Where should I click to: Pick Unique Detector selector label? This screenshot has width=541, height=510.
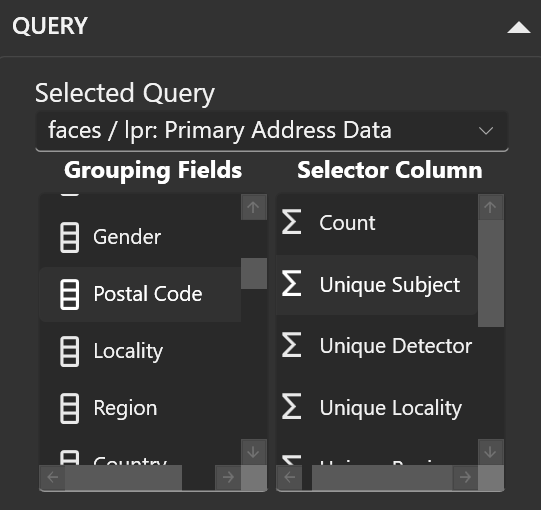tap(396, 346)
